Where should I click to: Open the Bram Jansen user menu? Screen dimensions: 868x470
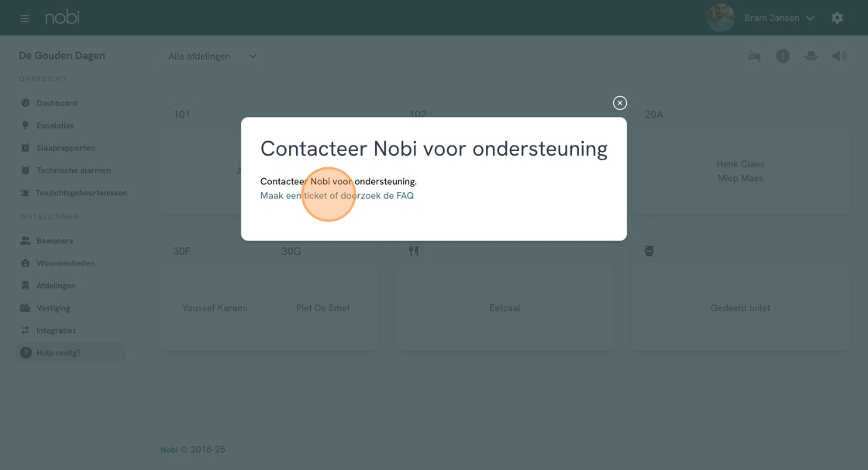[779, 18]
